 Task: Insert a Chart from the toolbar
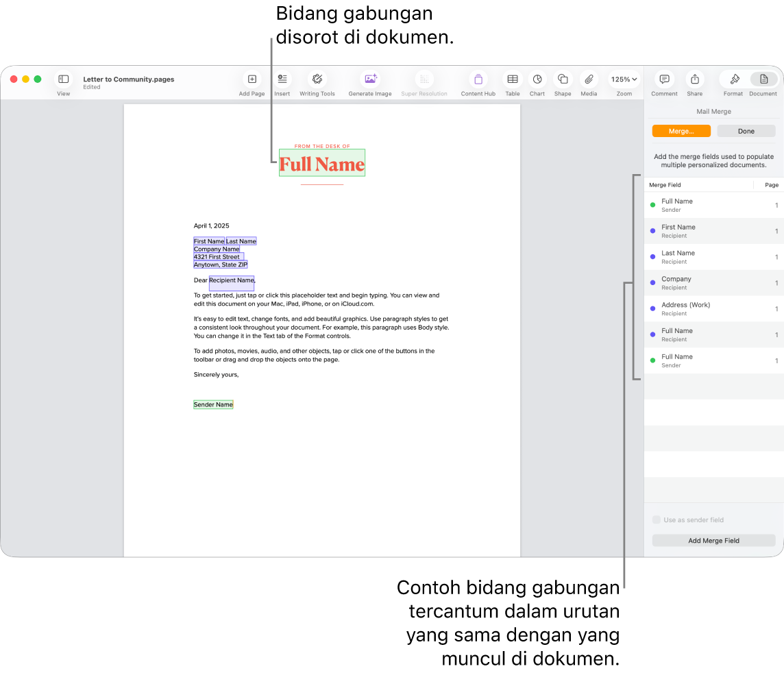[x=537, y=79]
